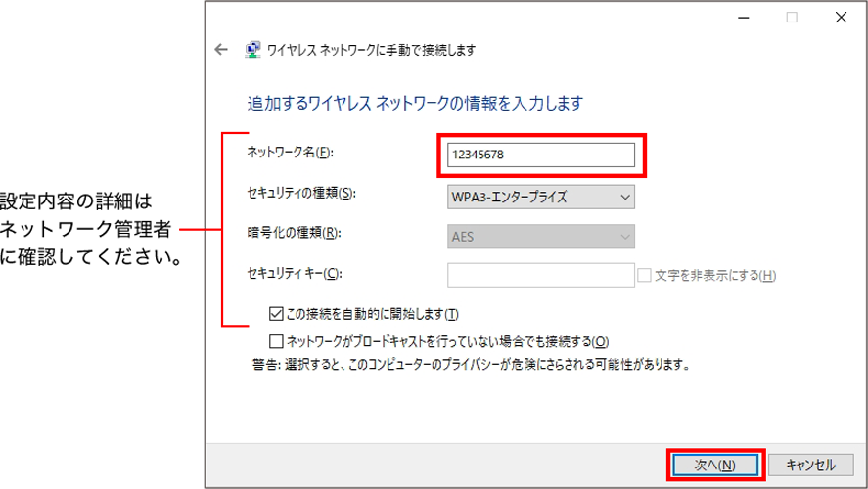Click the wireless network wizard icon

[x=253, y=50]
